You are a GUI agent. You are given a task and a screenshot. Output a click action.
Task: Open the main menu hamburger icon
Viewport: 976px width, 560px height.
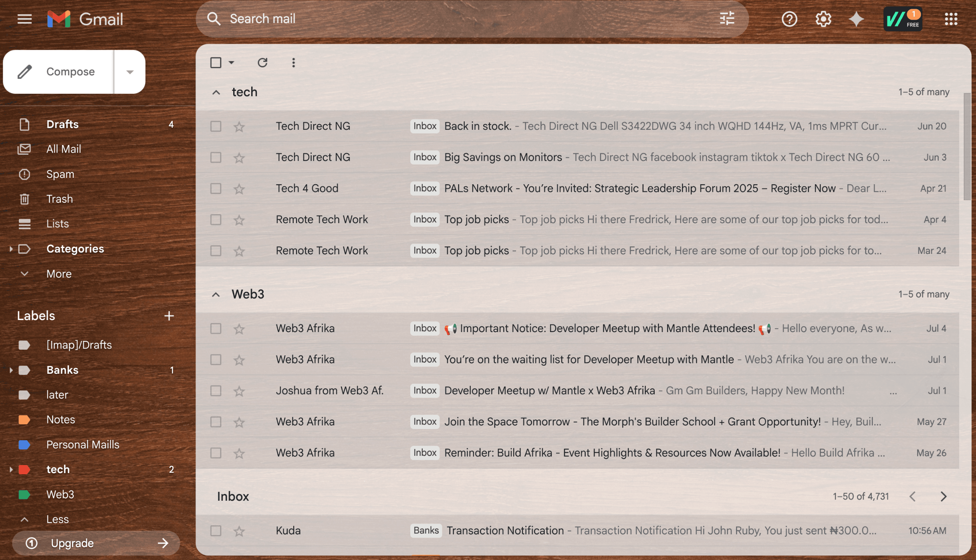coord(24,19)
